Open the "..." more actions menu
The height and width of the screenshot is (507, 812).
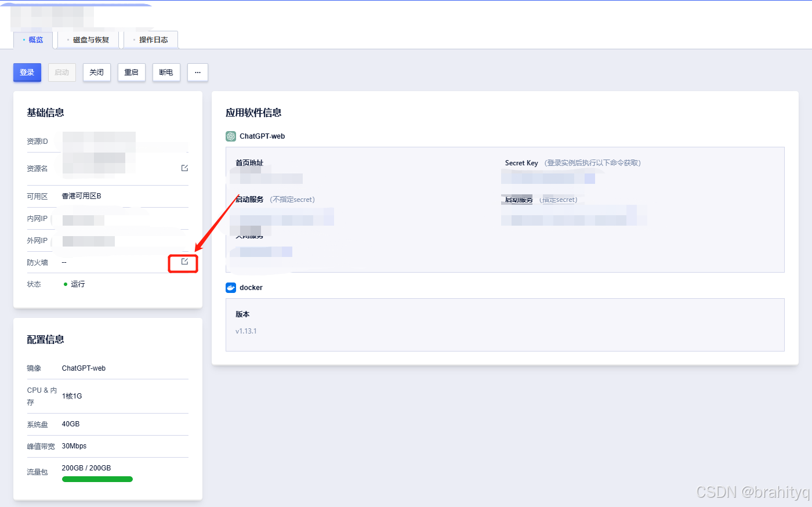tap(197, 72)
